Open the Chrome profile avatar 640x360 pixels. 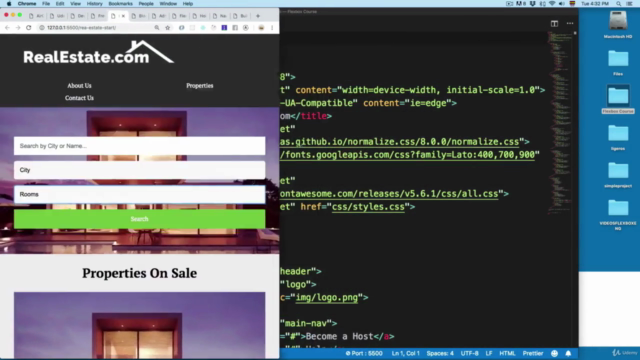(261, 28)
